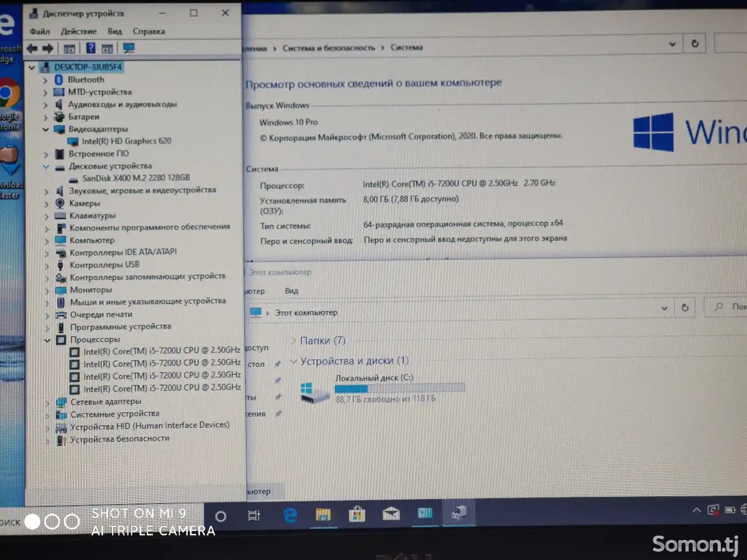Select Контроллеры IDE ATA/ATAPI category
Image resolution: width=747 pixels, height=560 pixels.
[123, 252]
